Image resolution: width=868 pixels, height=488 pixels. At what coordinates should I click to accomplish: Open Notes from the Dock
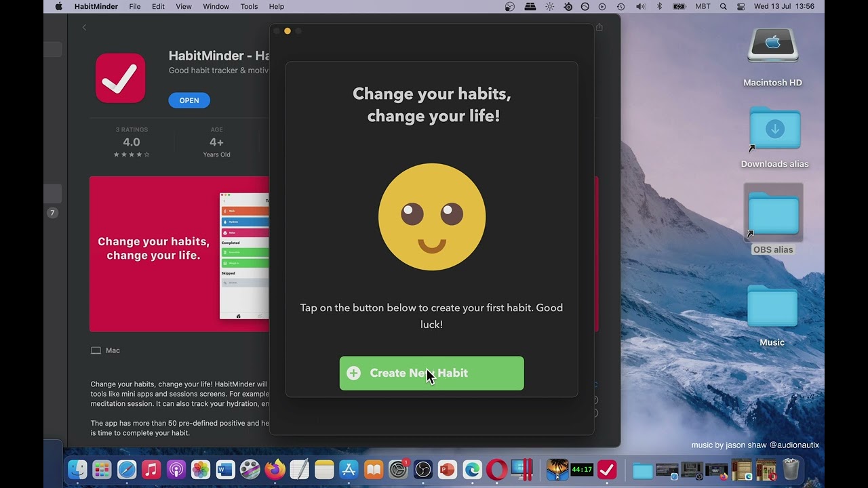pyautogui.click(x=324, y=469)
